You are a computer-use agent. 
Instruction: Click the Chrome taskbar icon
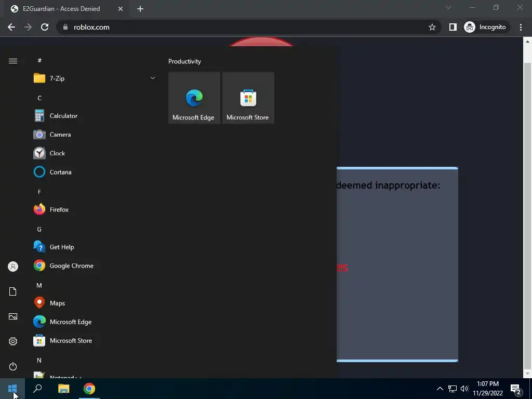point(89,389)
